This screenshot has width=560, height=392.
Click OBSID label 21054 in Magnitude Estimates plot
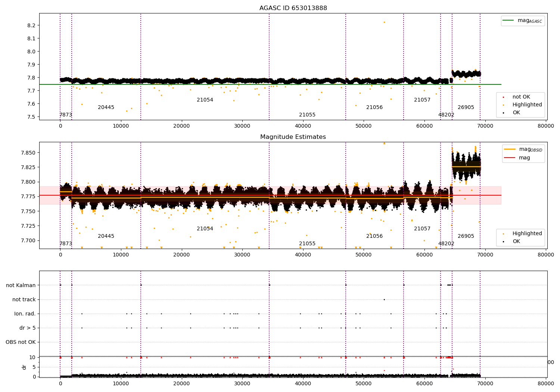[205, 229]
